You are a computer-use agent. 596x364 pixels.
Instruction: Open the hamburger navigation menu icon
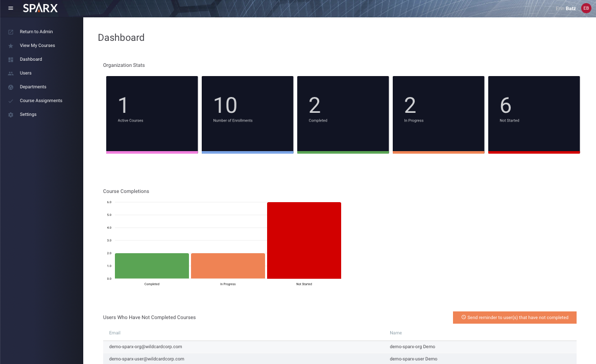tap(11, 8)
